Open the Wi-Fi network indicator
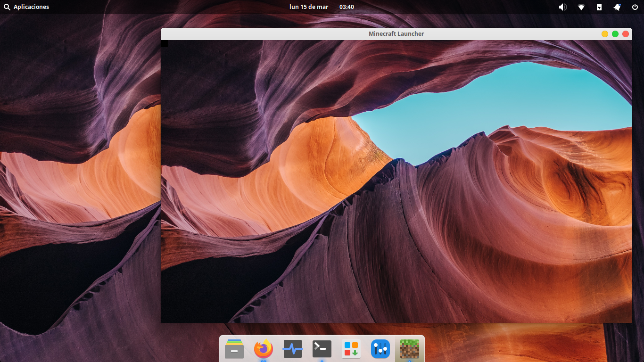Viewport: 644px width, 362px height. (x=581, y=7)
